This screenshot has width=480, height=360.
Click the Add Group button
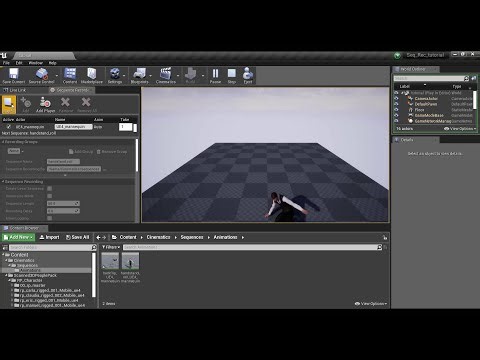pos(81,151)
